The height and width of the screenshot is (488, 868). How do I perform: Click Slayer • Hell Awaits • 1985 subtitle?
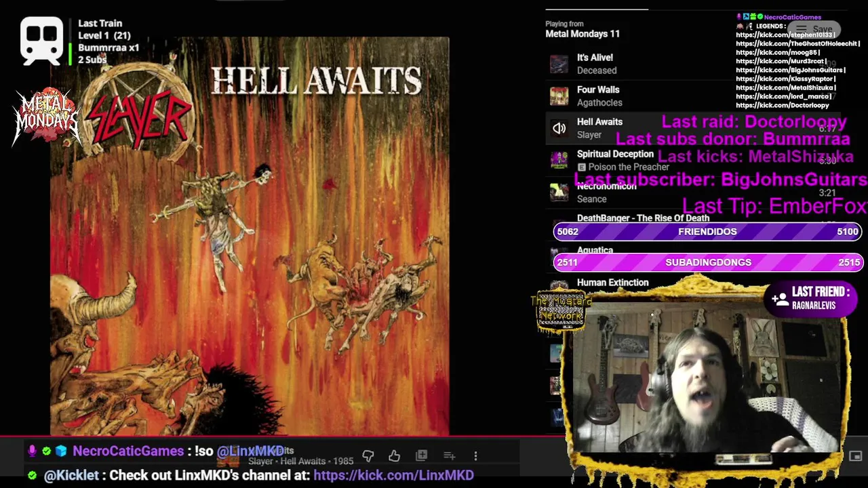(x=300, y=462)
